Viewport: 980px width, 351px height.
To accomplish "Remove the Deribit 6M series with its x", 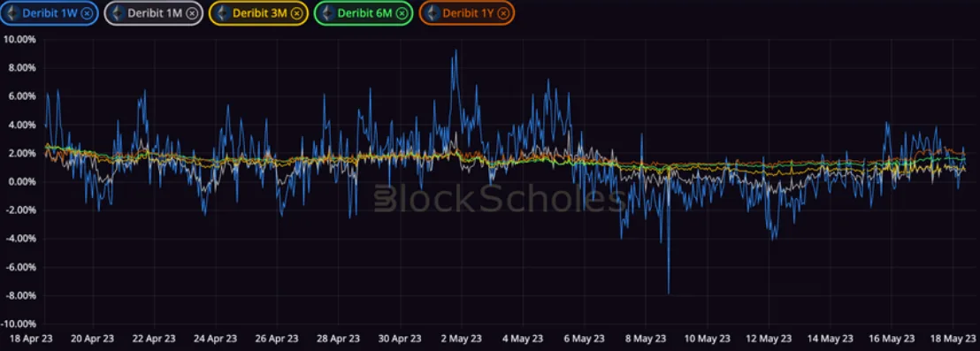I will click(402, 12).
